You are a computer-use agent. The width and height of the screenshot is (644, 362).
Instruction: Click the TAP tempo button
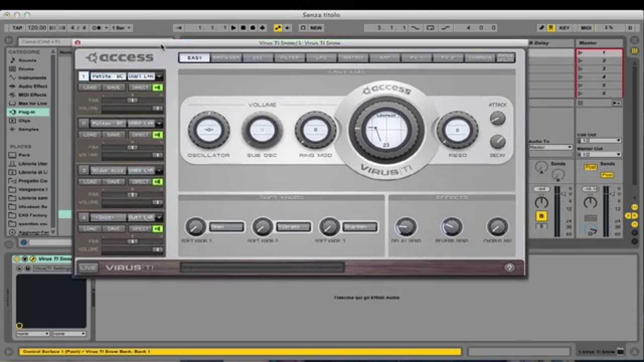tap(17, 28)
